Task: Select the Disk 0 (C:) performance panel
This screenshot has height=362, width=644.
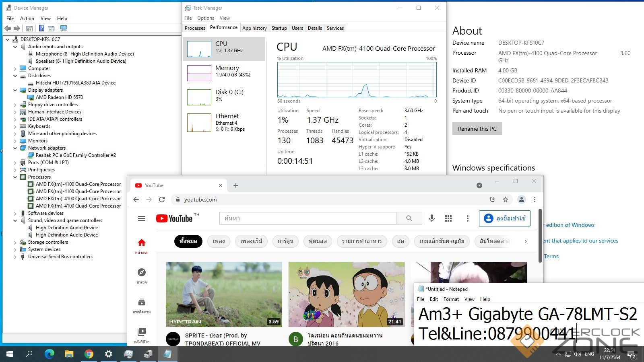Action: tap(224, 97)
